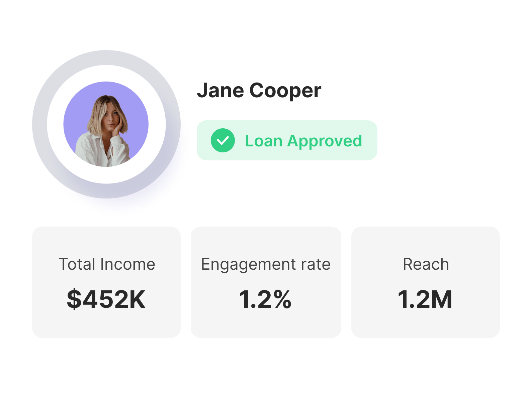
Task: Click the $452K income value
Action: pos(106,299)
